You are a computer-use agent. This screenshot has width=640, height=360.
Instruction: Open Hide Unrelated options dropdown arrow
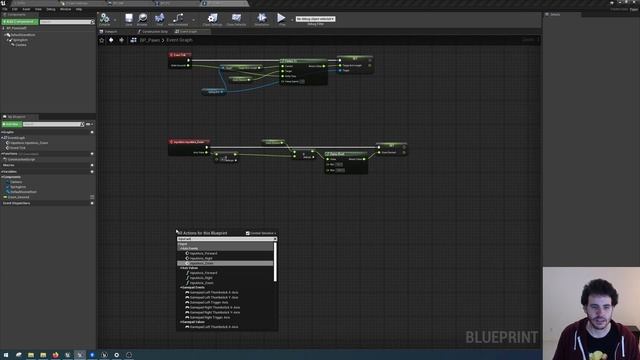pyautogui.click(x=193, y=19)
